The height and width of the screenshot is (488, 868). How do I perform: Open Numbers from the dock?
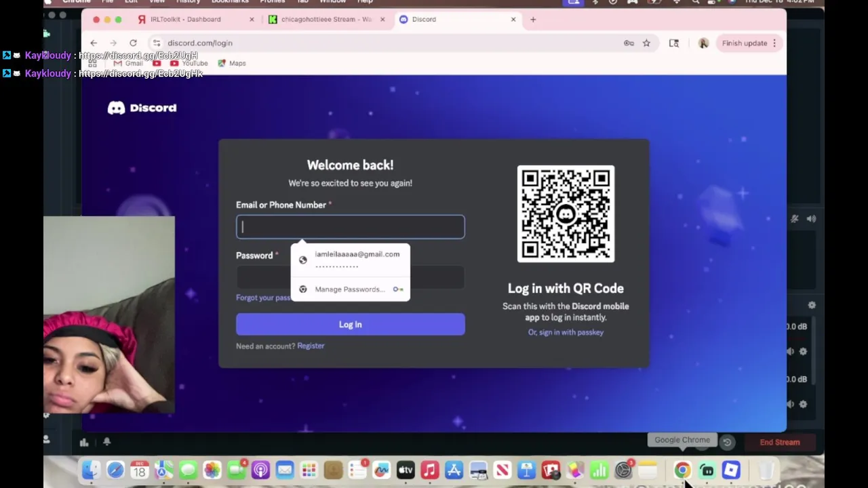pos(599,470)
